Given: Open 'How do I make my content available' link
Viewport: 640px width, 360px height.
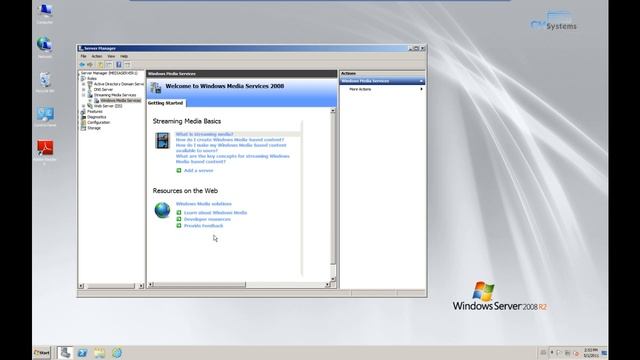Looking at the screenshot, I should 231,148.
